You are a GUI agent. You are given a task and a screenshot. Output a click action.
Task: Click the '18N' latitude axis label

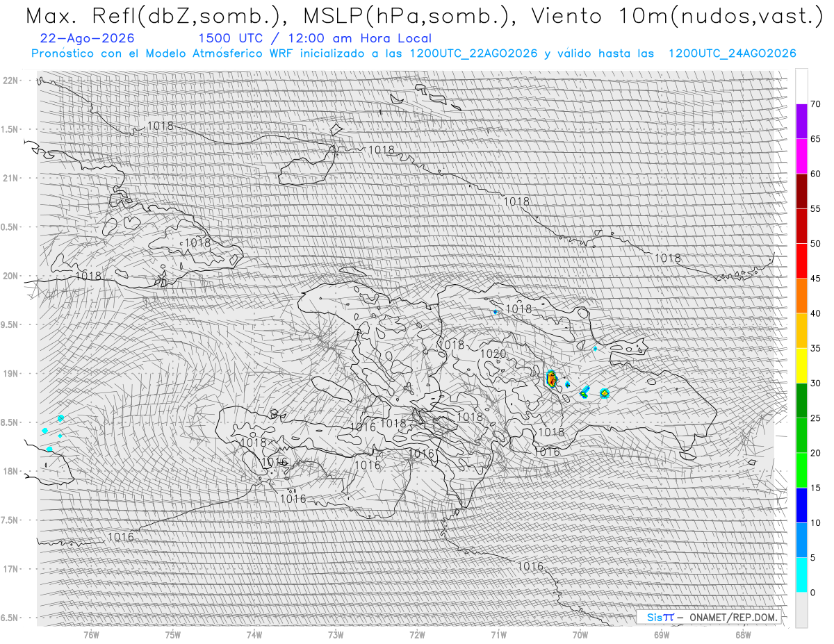pyautogui.click(x=10, y=471)
